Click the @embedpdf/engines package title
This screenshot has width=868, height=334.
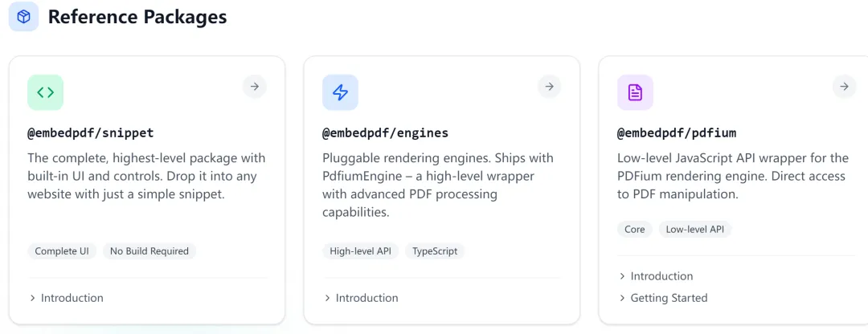tap(385, 133)
